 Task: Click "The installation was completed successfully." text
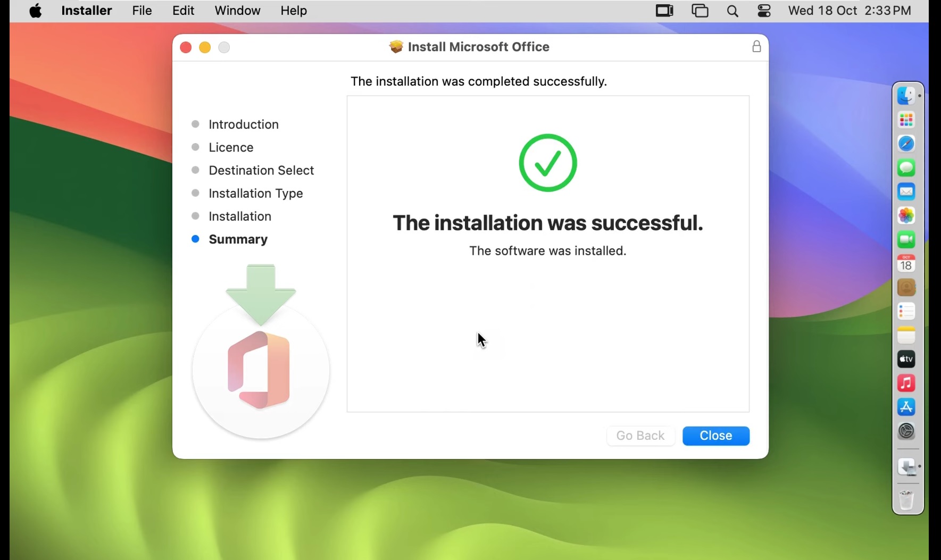[479, 81]
